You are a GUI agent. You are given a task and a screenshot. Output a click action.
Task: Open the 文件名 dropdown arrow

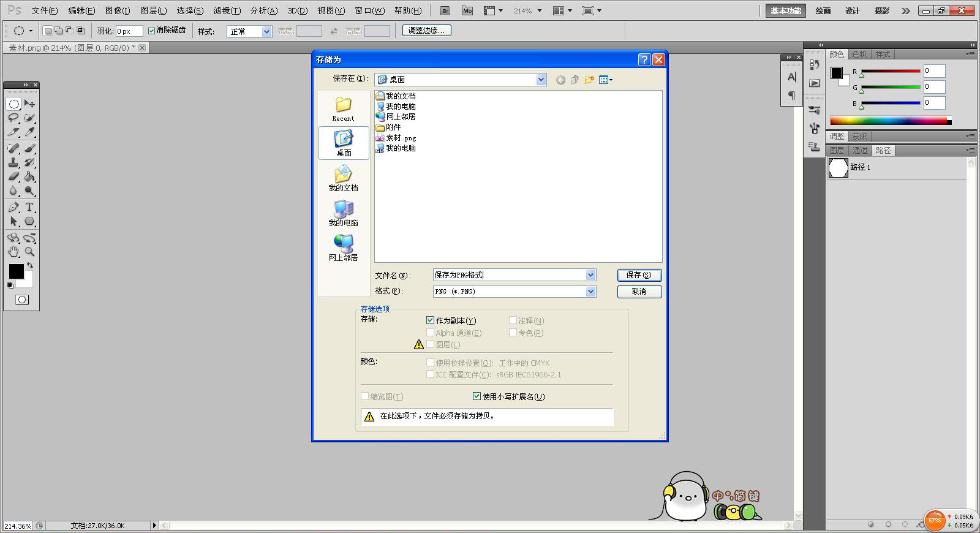(590, 275)
